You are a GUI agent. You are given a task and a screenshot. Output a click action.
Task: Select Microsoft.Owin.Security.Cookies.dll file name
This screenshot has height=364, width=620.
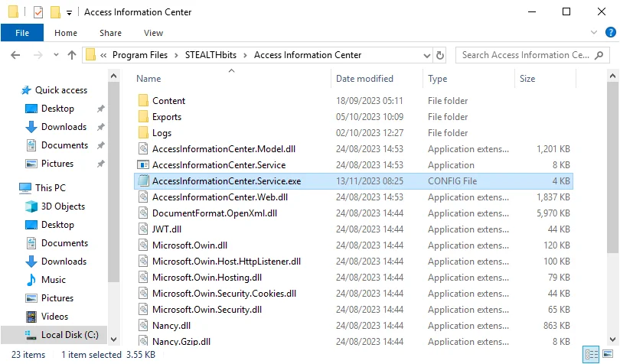click(224, 294)
